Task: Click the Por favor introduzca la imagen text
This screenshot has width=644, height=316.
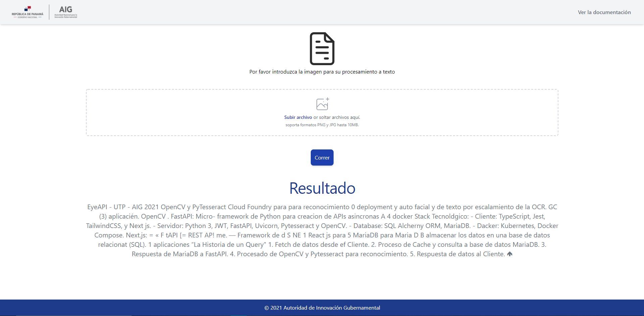Action: click(x=322, y=72)
